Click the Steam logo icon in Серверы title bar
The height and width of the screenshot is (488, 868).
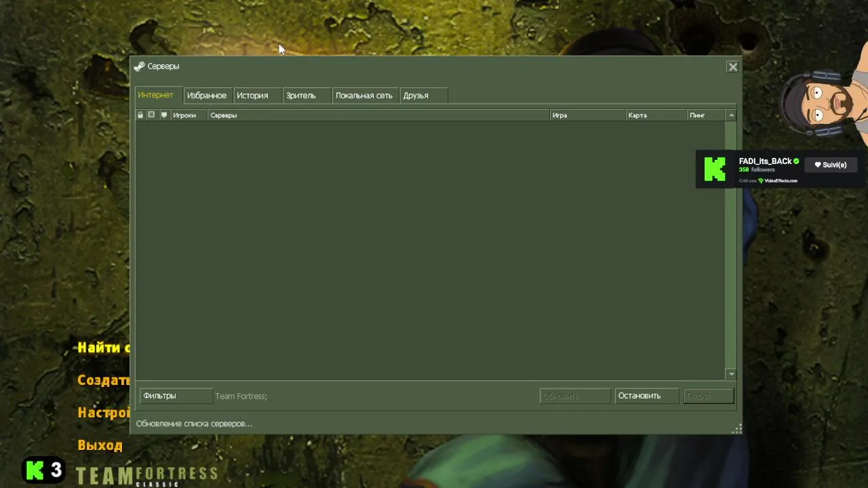(x=139, y=66)
